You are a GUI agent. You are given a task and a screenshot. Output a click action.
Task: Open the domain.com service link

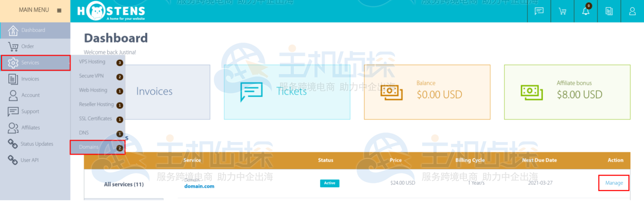pyautogui.click(x=199, y=186)
